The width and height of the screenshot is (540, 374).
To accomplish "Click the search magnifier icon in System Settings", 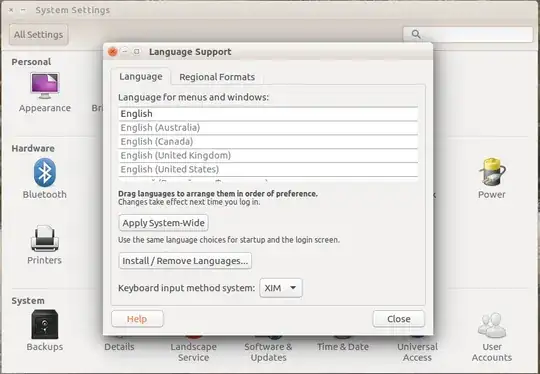I will (x=416, y=34).
